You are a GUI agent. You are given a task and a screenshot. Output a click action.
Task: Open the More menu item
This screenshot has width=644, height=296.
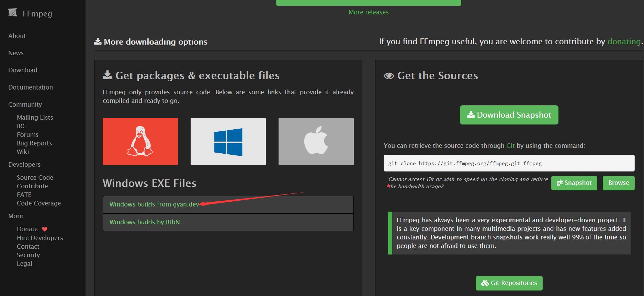15,216
